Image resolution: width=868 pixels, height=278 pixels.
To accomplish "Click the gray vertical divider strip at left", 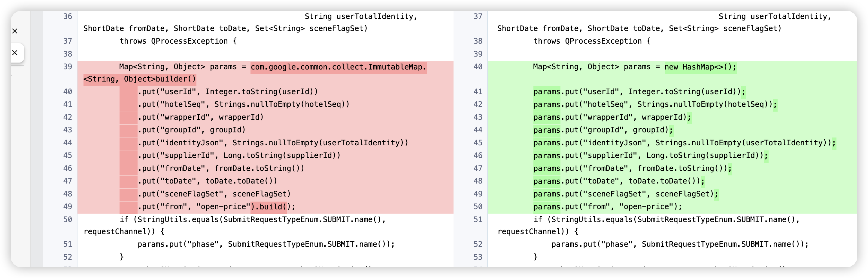I will 36,135.
